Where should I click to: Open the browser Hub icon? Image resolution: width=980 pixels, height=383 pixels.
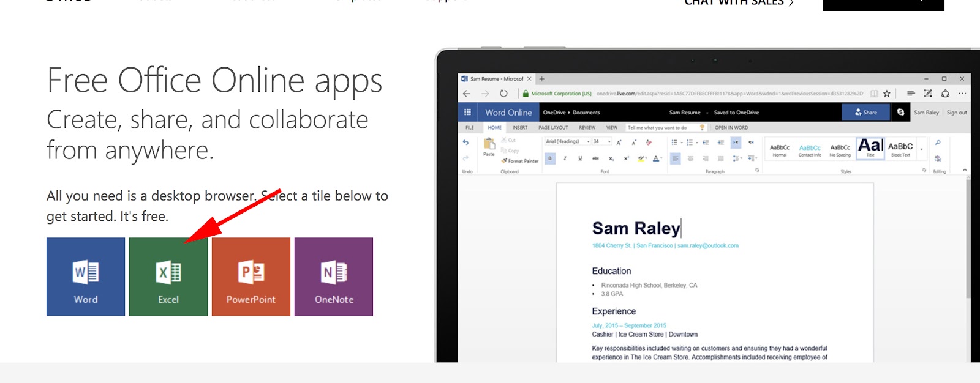point(911,94)
